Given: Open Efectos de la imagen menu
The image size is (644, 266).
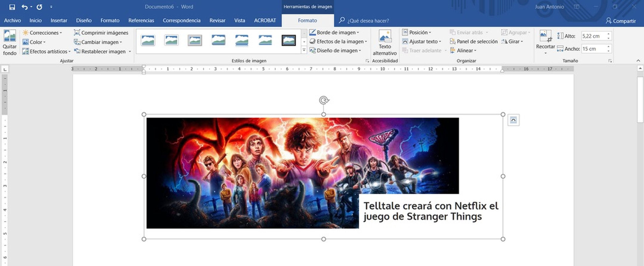Looking at the screenshot, I should (x=338, y=41).
